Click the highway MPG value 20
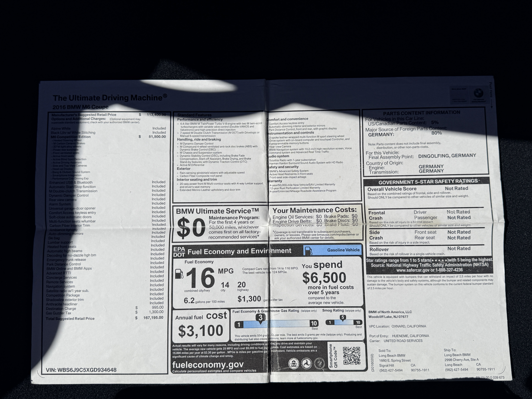The width and height of the screenshot is (532, 399). pos(242,285)
